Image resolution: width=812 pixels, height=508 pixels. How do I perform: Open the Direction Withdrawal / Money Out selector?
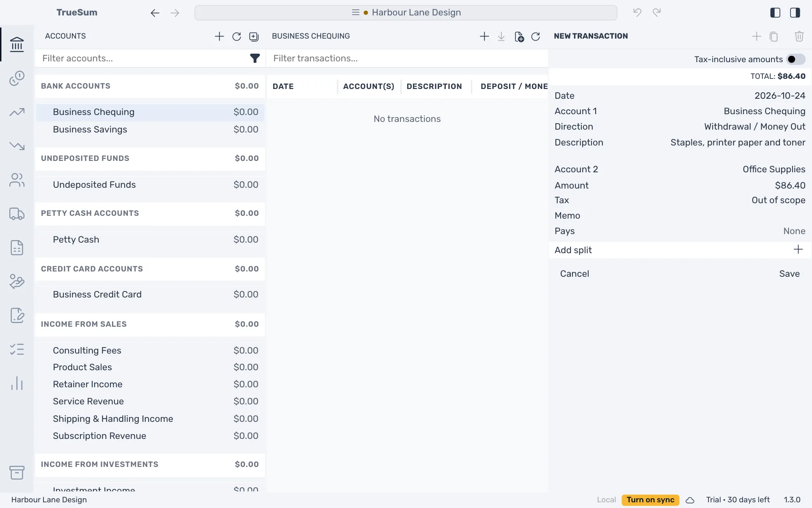680,127
